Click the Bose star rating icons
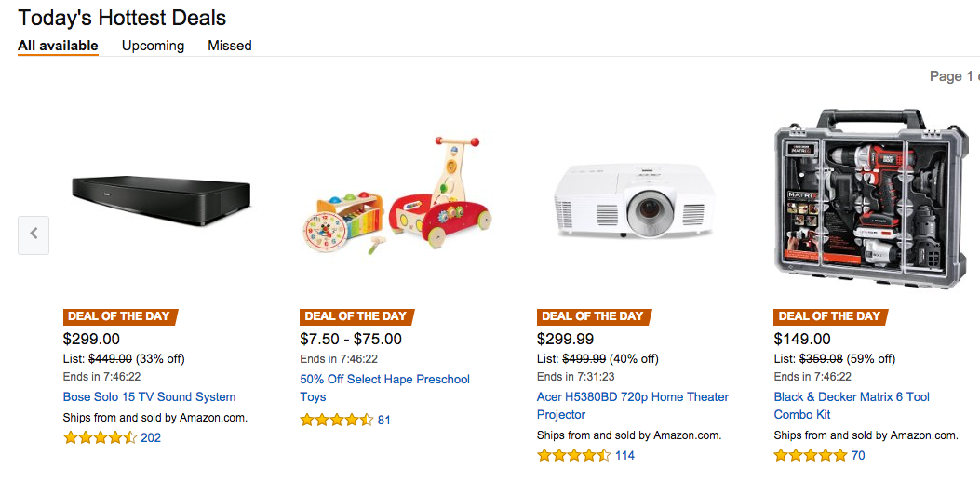Image resolution: width=980 pixels, height=482 pixels. [x=100, y=437]
